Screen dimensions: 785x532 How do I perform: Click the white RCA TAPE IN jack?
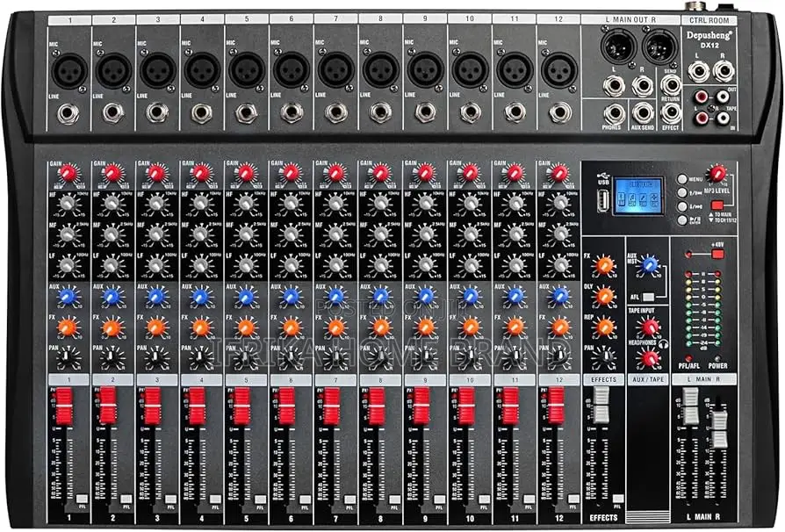[723, 119]
